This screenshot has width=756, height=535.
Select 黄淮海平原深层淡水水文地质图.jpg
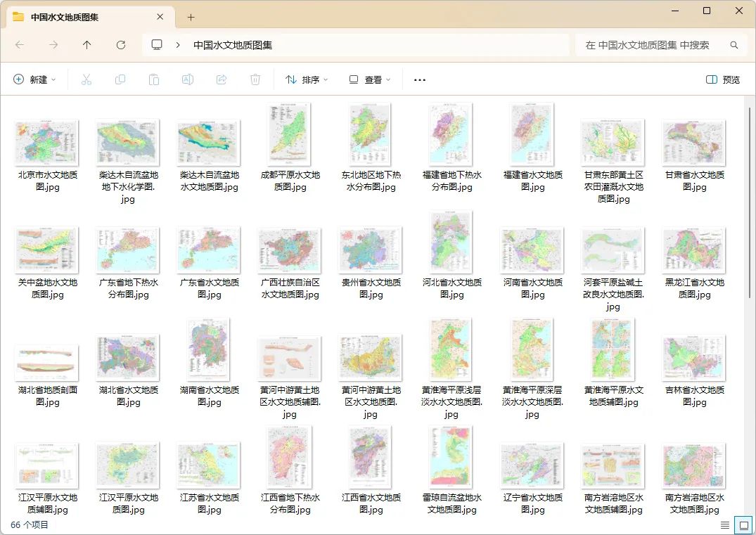533,368
